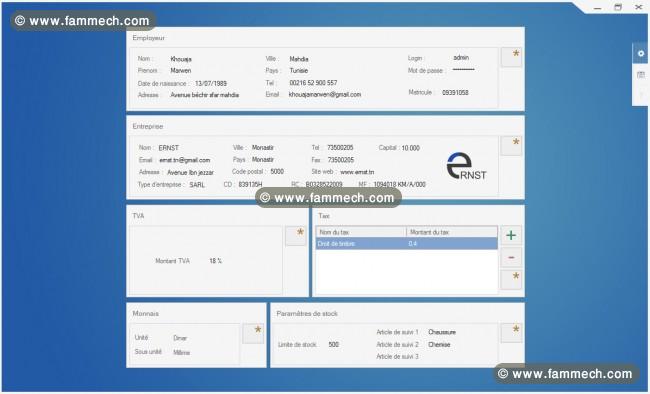The image size is (650, 394).
Task: Click the Montant TVA value 18 %
Action: pos(216,261)
